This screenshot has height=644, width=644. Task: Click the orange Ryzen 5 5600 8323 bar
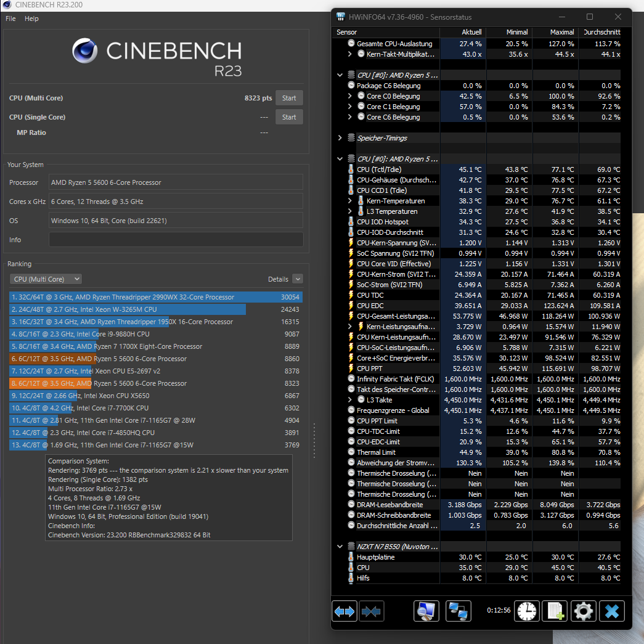(50, 383)
